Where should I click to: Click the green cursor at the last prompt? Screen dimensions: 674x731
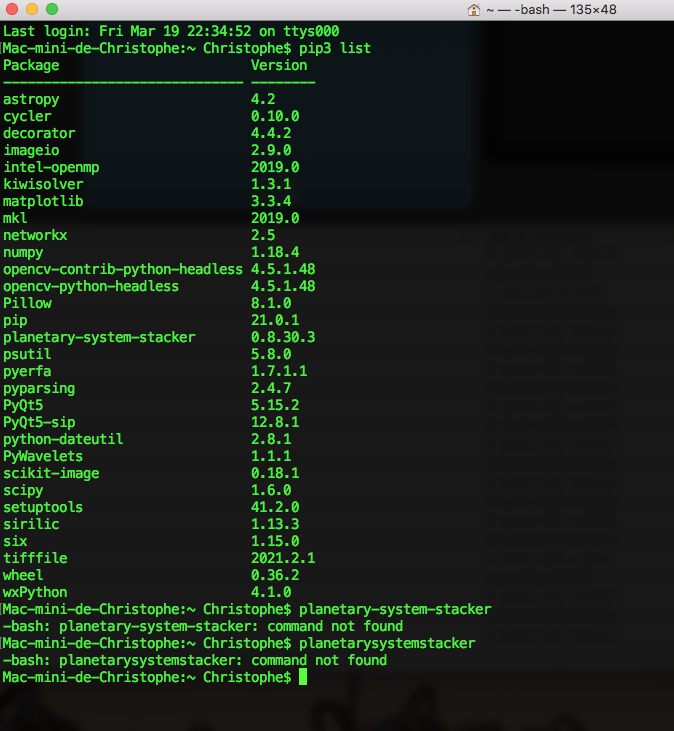[303, 677]
